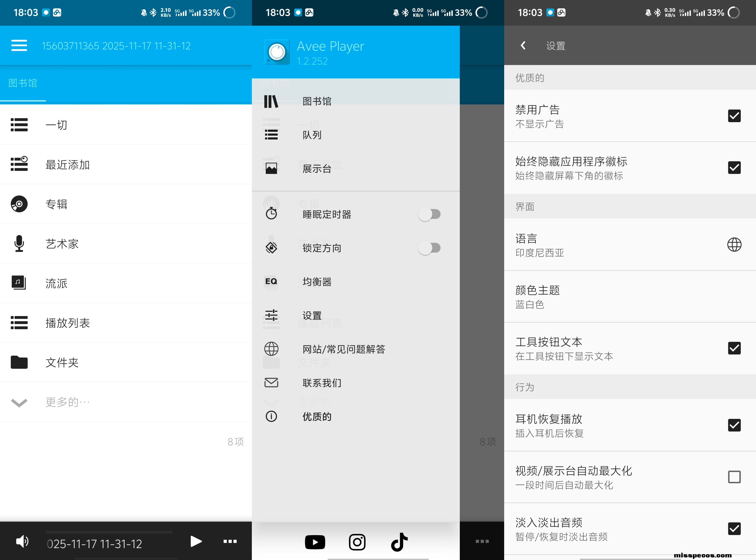Viewport: 756px width, 560px height.
Task: Uncheck the 禁用广告 checkbox
Action: [x=734, y=116]
